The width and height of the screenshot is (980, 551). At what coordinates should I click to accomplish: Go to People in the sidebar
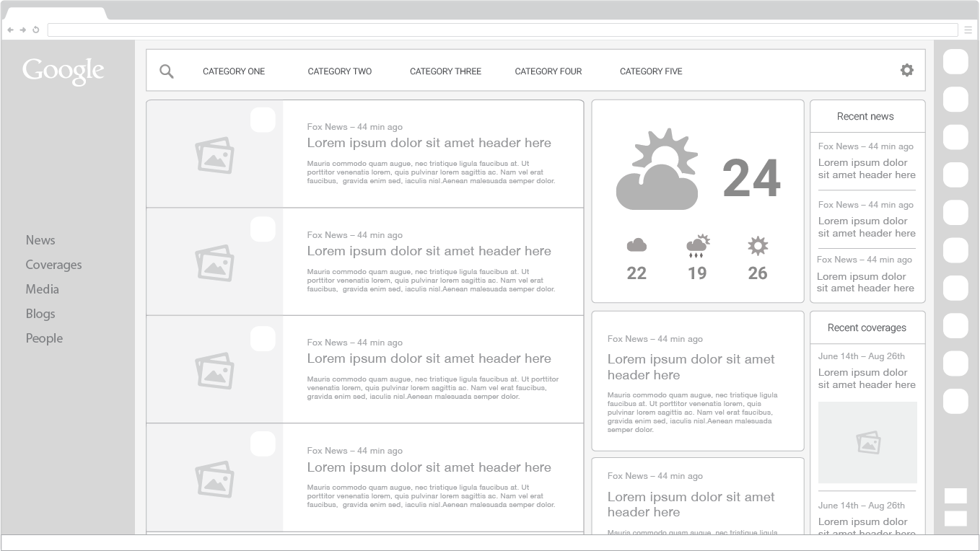tap(44, 338)
